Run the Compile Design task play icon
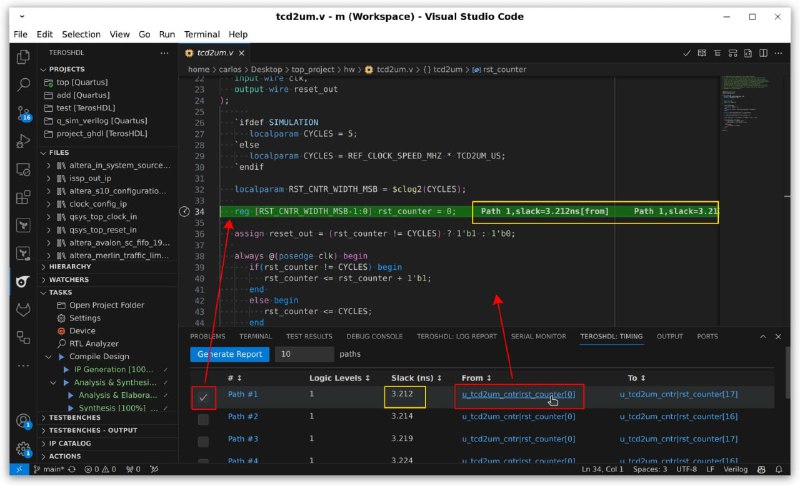The height and width of the screenshot is (486, 800). coord(61,356)
